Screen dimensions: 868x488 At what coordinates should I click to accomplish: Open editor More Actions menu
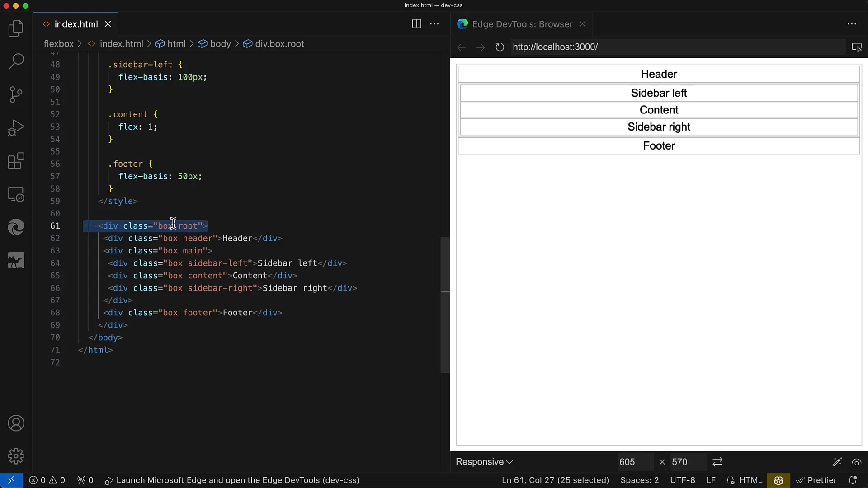click(434, 24)
